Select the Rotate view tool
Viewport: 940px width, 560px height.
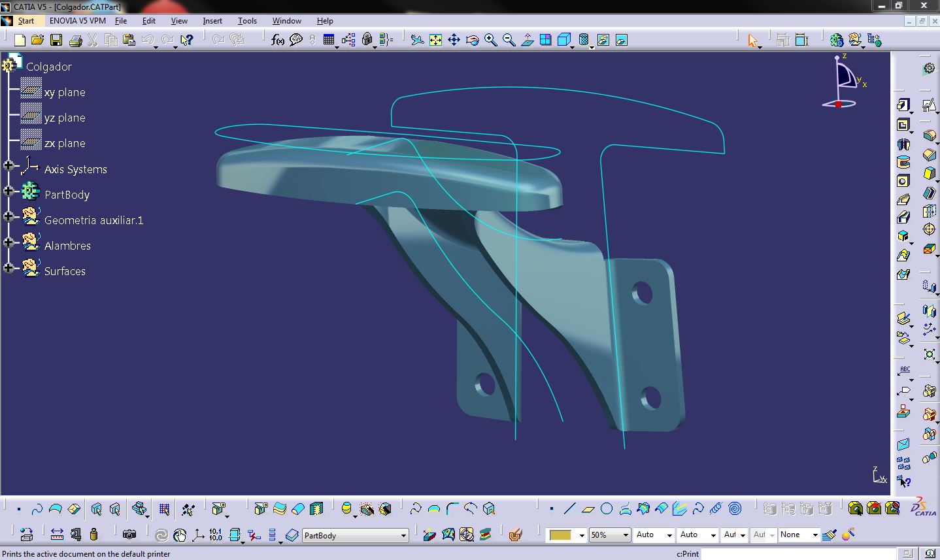(472, 40)
